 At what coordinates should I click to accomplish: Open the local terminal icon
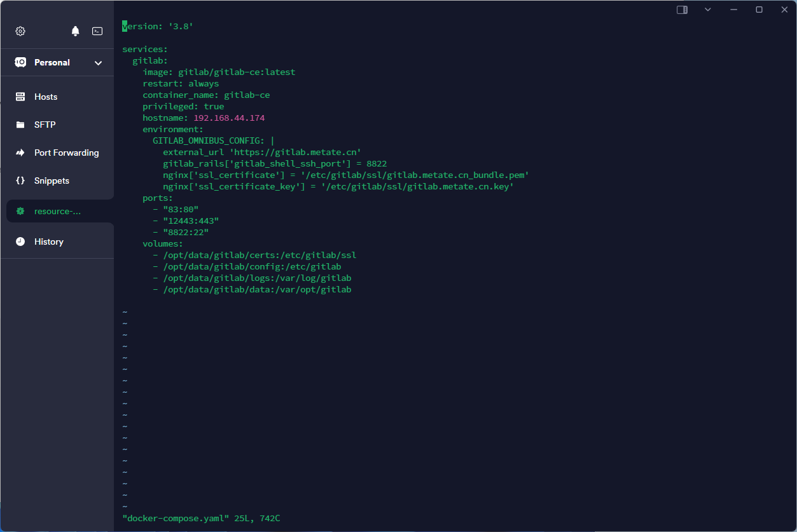tap(97, 31)
